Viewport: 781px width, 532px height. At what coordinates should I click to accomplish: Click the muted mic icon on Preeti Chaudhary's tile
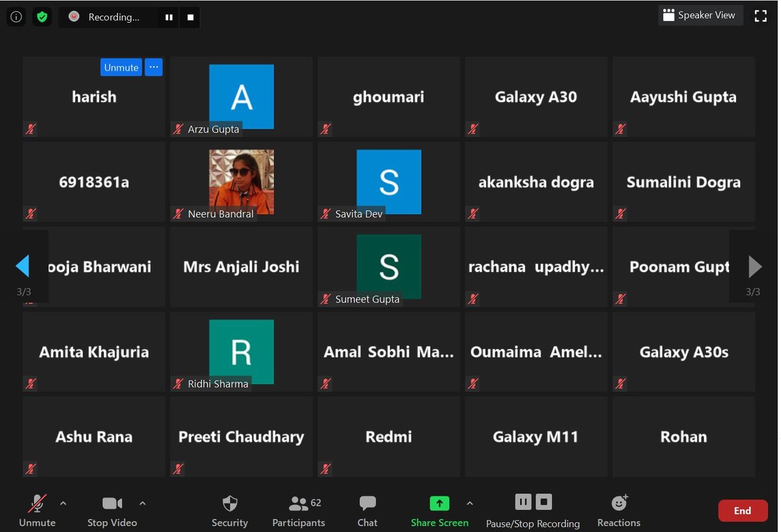[x=178, y=468]
